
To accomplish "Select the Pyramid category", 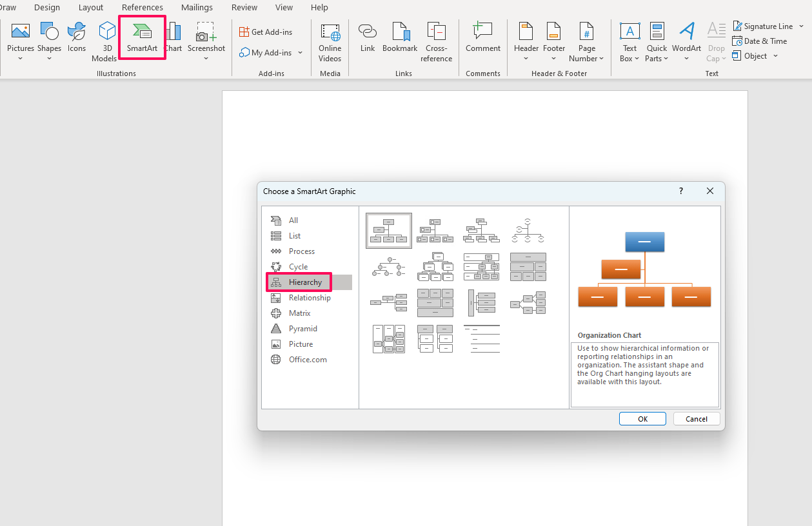I will click(302, 329).
